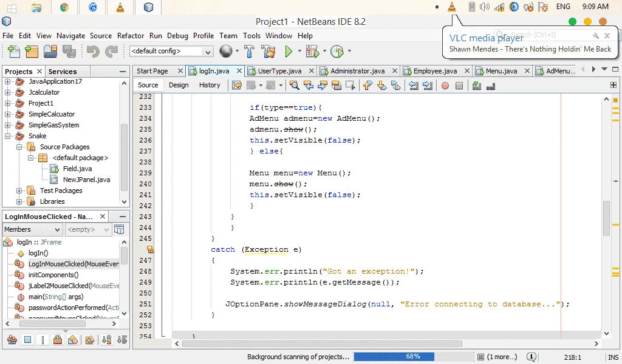622x364 pixels.
Task: Click the Next Bookmark down arrow icon
Action: tap(381, 86)
